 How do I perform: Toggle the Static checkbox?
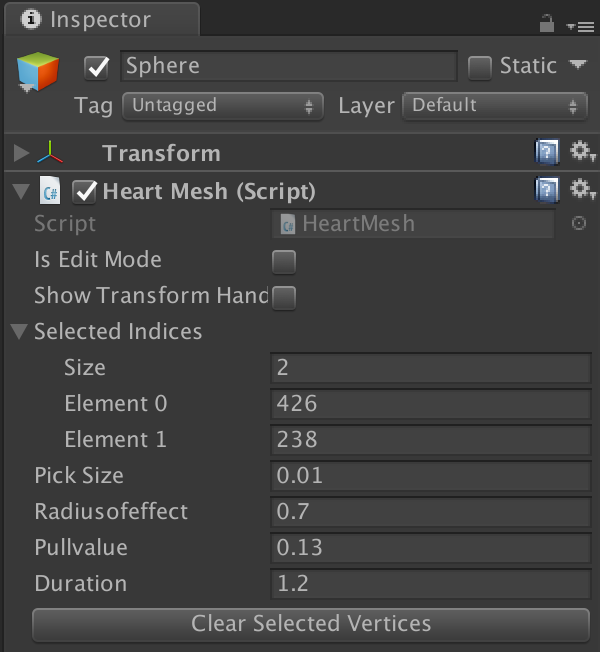(x=481, y=67)
